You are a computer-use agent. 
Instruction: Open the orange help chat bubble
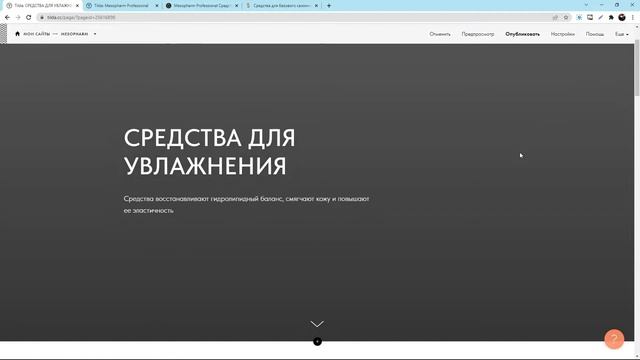pos(614,339)
